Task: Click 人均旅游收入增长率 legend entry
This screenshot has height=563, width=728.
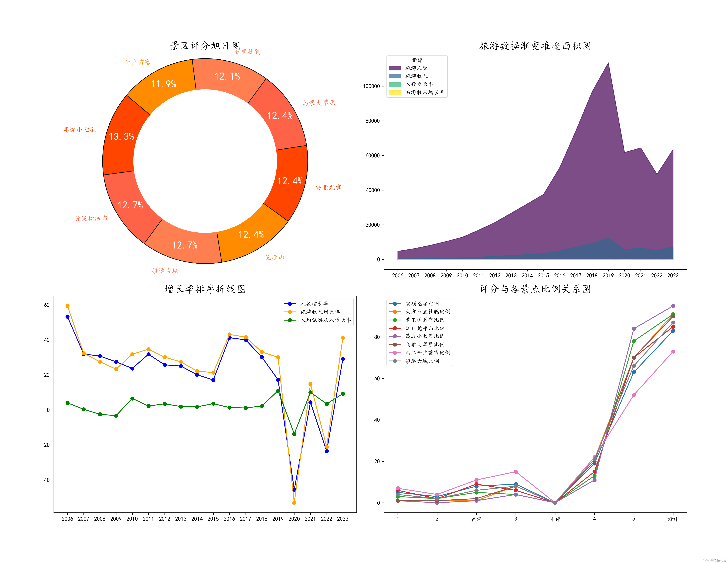Action: [x=325, y=320]
